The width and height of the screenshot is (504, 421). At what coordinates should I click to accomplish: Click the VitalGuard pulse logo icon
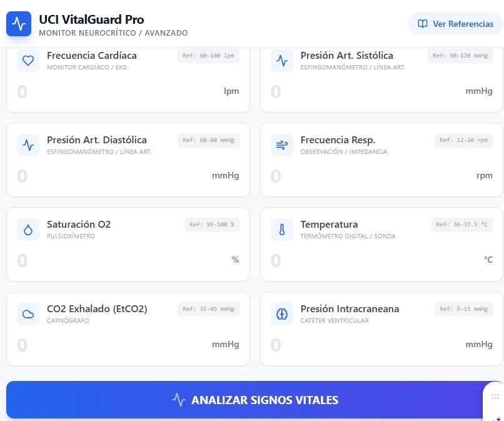click(x=19, y=24)
